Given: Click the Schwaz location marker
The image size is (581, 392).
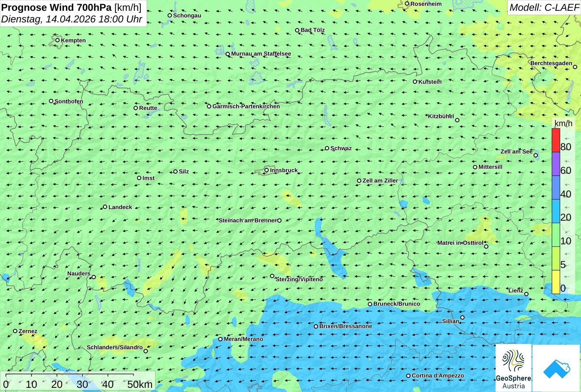Looking at the screenshot, I should [x=327, y=148].
